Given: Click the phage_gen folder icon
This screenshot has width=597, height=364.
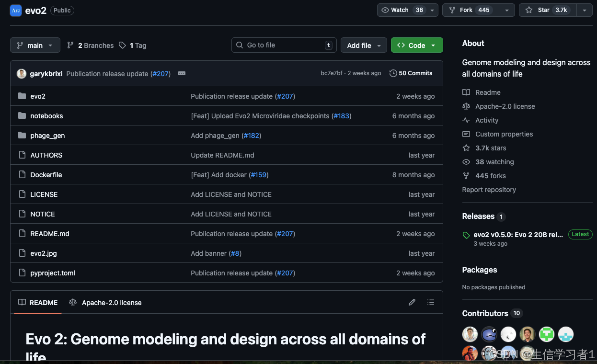Looking at the screenshot, I should coord(22,136).
